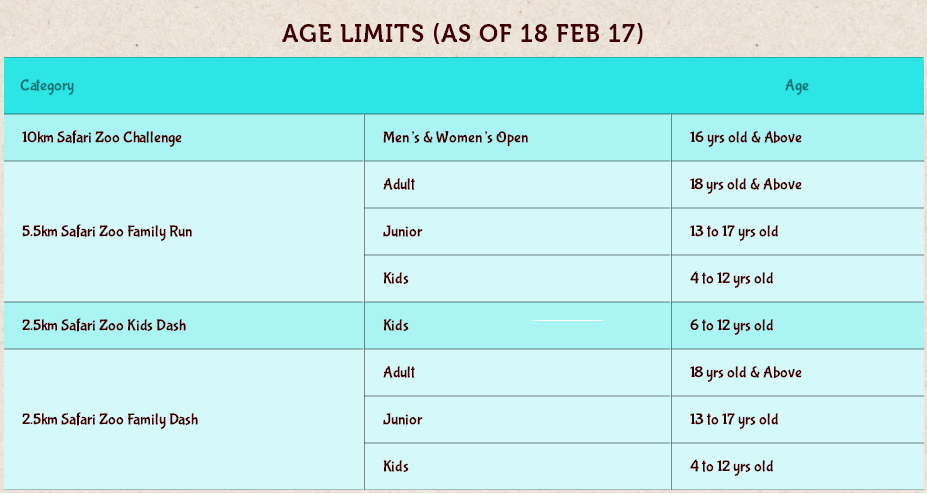Select Junior under 2.5km Family Dash
Viewport: 927px width, 495px height.
click(517, 419)
